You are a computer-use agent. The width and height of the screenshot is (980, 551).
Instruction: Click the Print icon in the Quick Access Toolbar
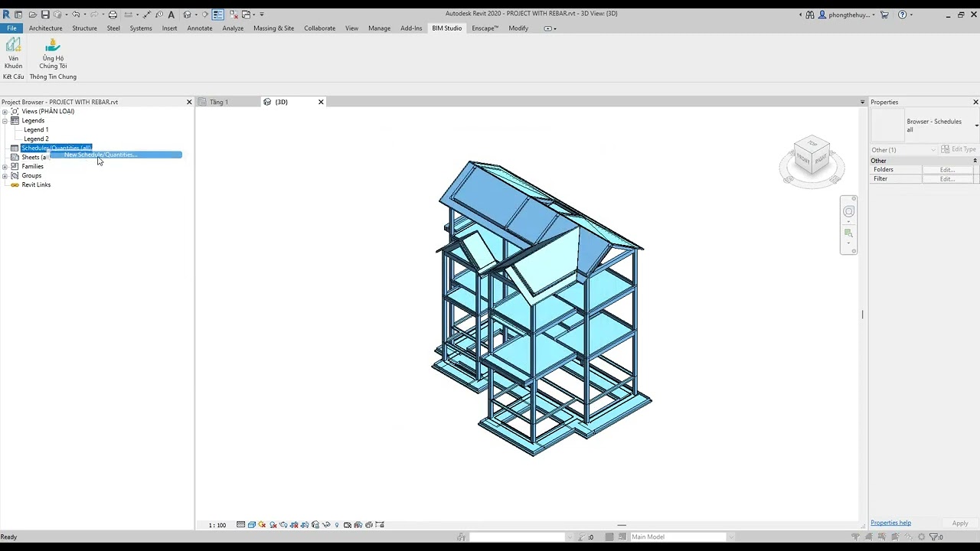point(113,14)
